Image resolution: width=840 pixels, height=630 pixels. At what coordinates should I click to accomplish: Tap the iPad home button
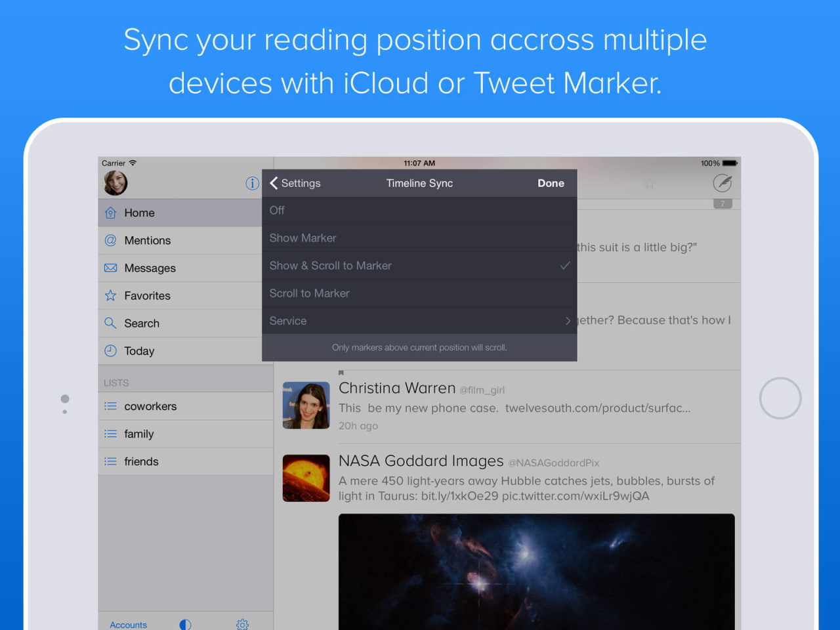coord(780,398)
